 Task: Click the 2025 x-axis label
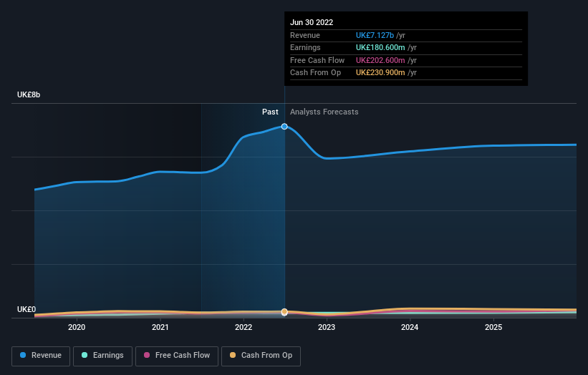coord(493,328)
